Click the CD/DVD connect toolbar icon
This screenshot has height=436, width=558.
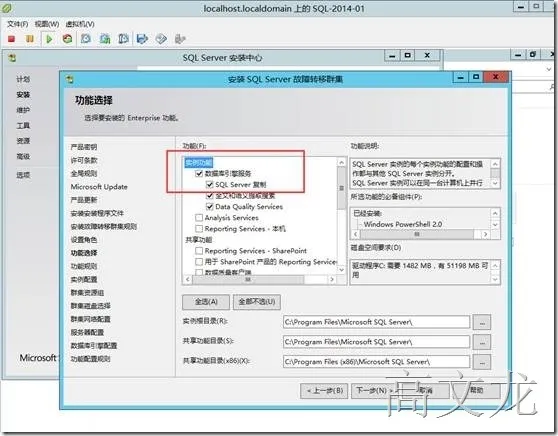coord(161,38)
